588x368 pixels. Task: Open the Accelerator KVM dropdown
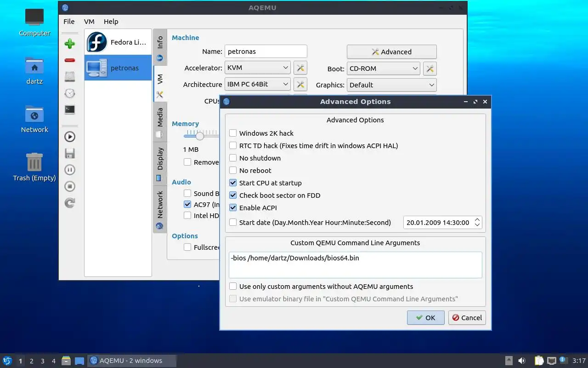(258, 68)
